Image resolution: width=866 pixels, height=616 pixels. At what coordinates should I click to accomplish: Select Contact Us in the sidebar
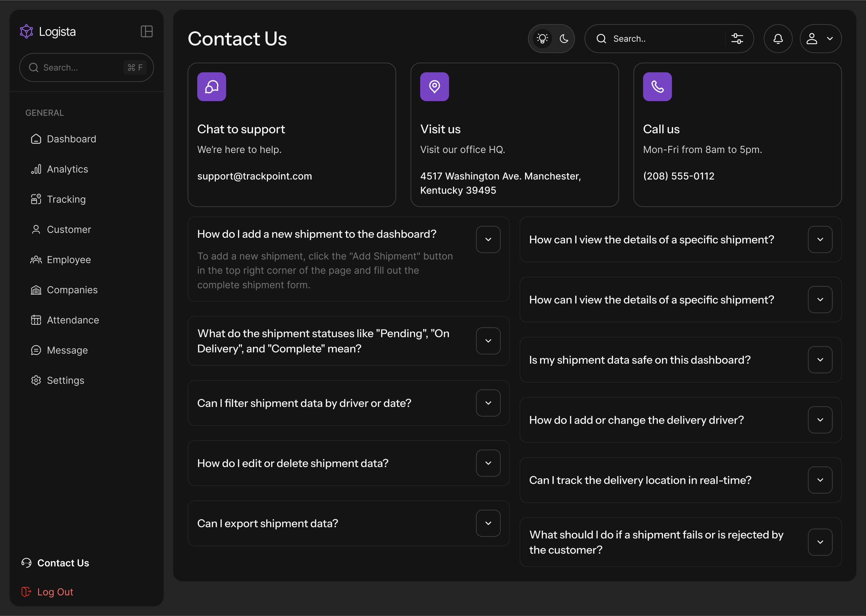pos(63,563)
